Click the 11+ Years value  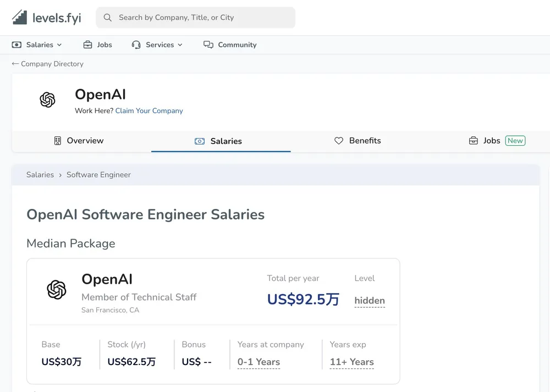(352, 362)
